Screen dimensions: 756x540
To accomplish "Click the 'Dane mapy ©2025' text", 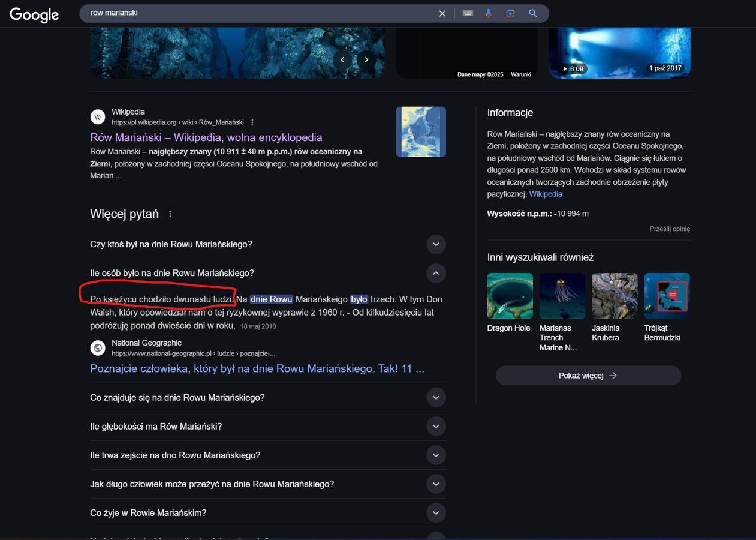I will (480, 74).
